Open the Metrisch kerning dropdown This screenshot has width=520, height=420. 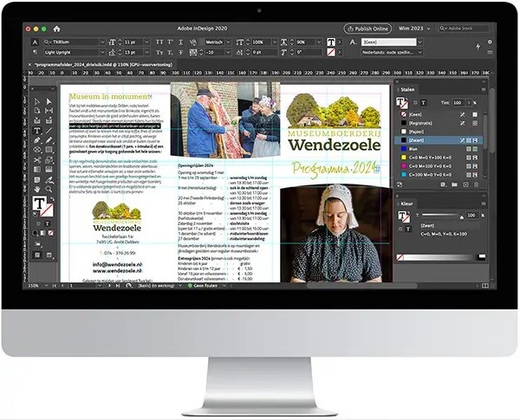[228, 42]
